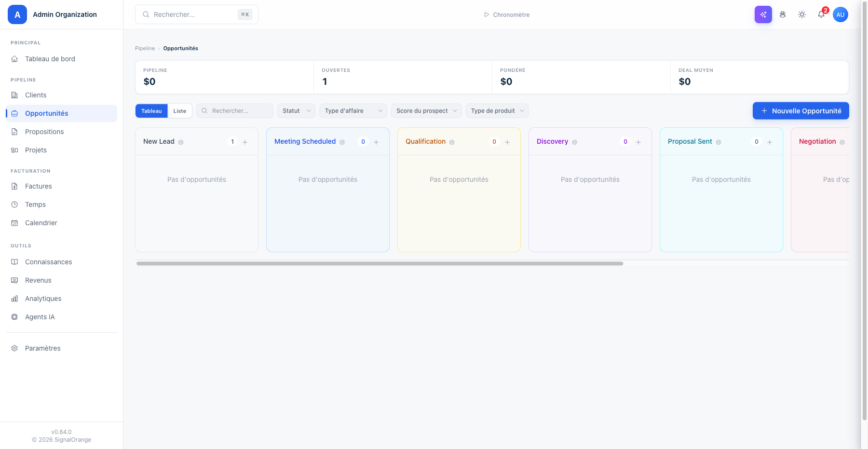This screenshot has width=868, height=449.
Task: Open the notifications bell
Action: pos(821,14)
